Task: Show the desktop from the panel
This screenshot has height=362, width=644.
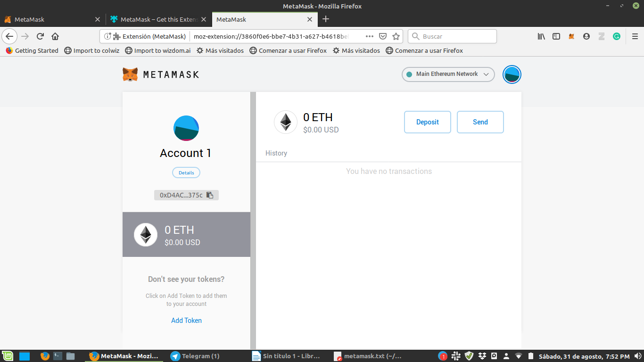Action: [x=25, y=356]
